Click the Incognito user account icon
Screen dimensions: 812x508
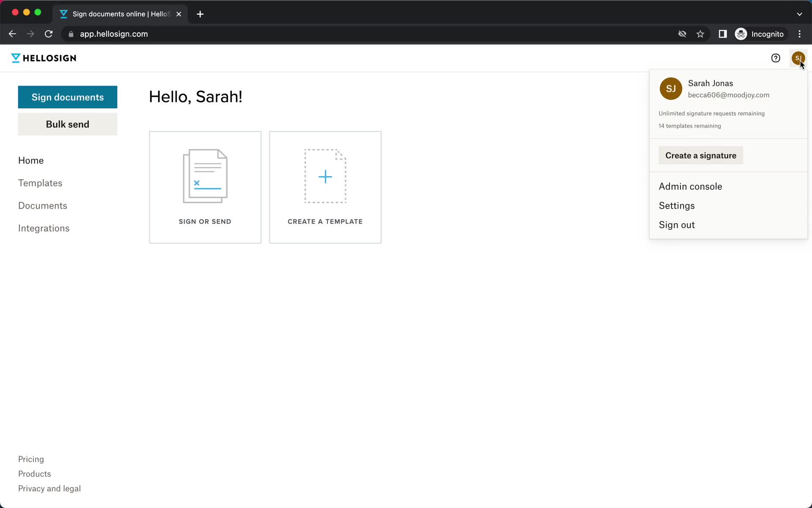741,34
